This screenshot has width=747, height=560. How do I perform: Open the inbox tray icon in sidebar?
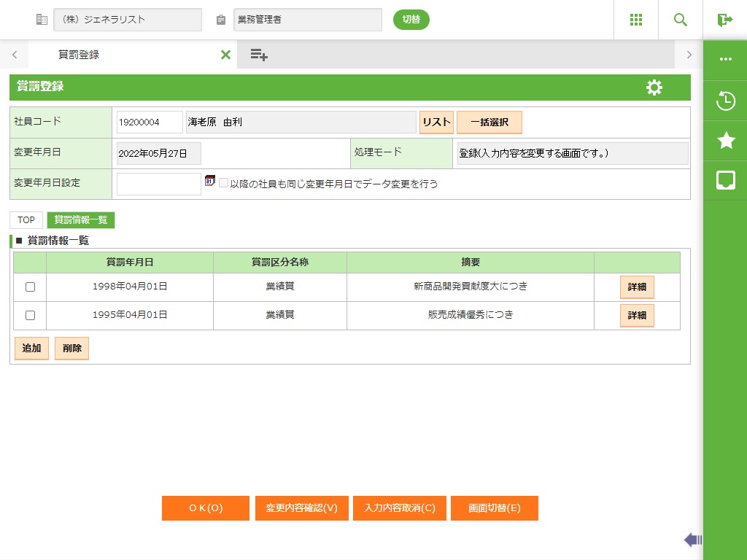click(725, 180)
